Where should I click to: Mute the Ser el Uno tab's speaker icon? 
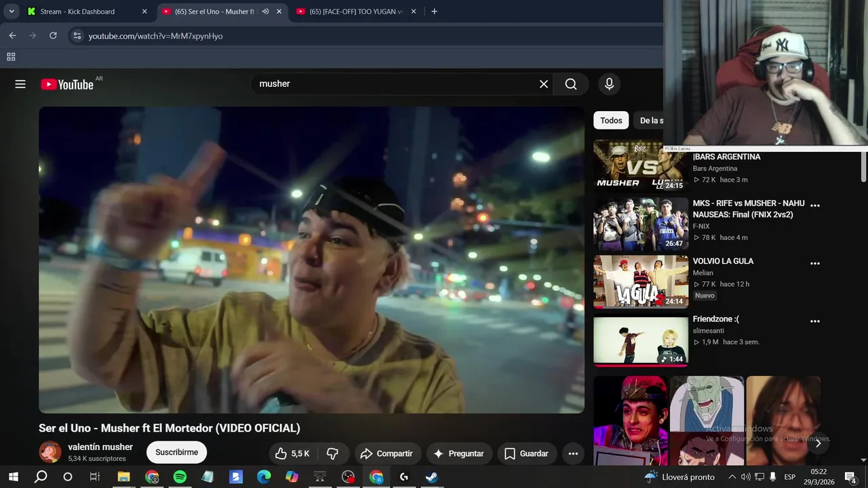(x=265, y=12)
